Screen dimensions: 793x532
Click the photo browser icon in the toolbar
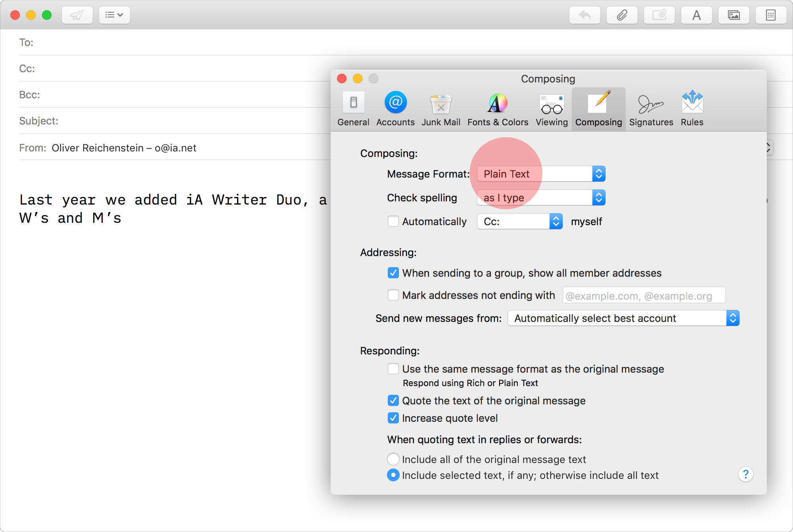click(734, 15)
